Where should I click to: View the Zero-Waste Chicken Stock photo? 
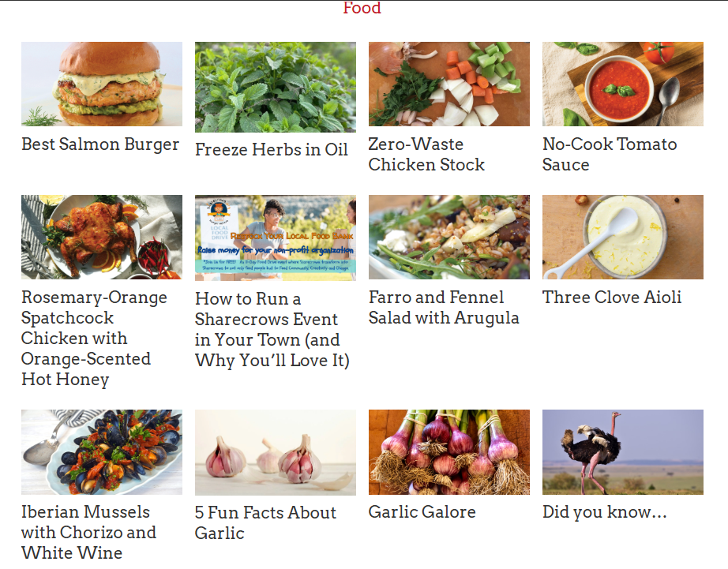449,84
